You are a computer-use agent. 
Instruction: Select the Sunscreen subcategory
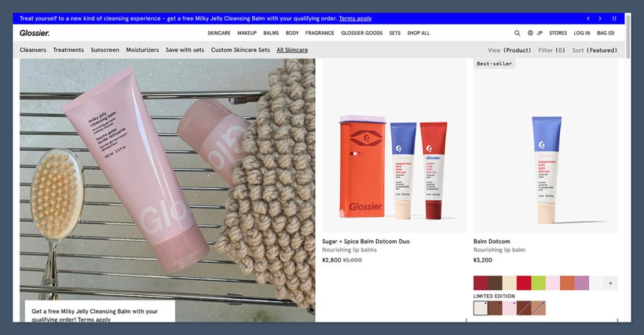point(105,50)
